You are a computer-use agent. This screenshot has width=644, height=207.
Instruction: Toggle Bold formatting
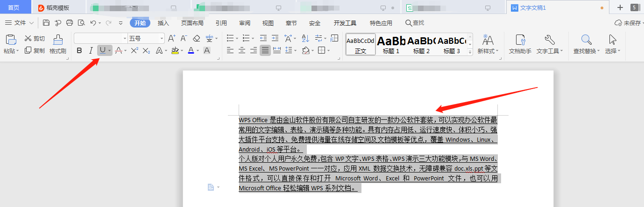(79, 50)
